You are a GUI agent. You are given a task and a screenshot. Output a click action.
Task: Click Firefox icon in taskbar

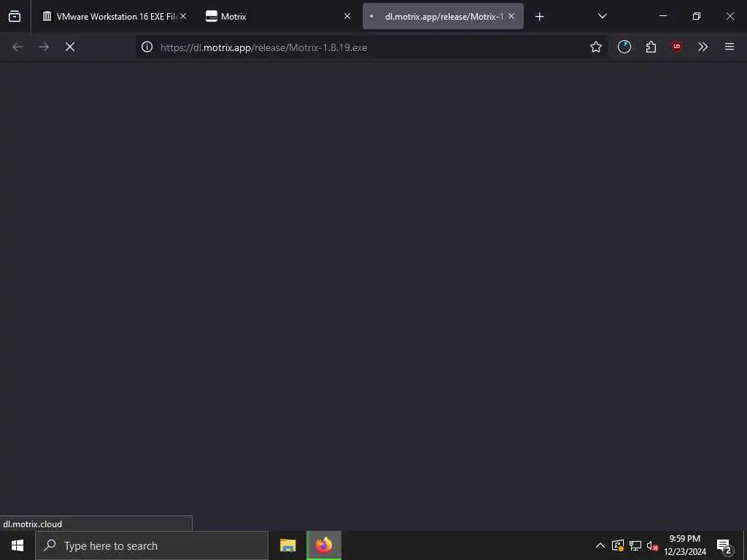click(x=324, y=545)
